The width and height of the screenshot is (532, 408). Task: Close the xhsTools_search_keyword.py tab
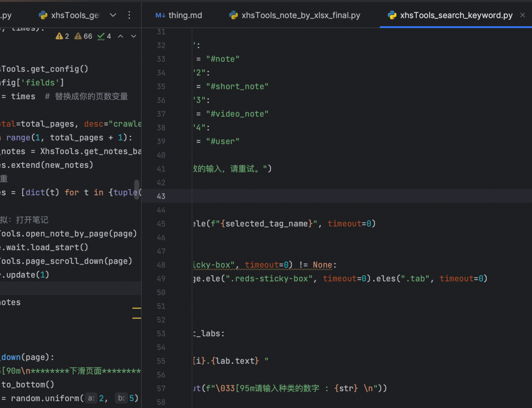tap(523, 15)
